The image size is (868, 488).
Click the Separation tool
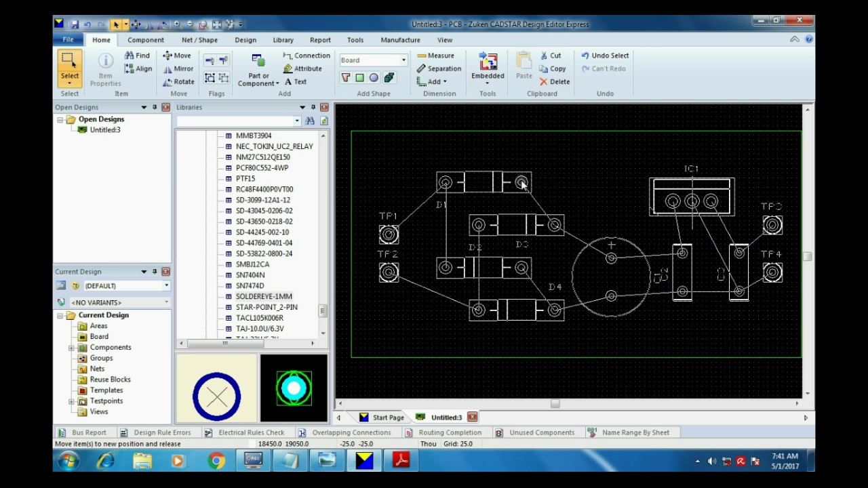click(x=439, y=68)
